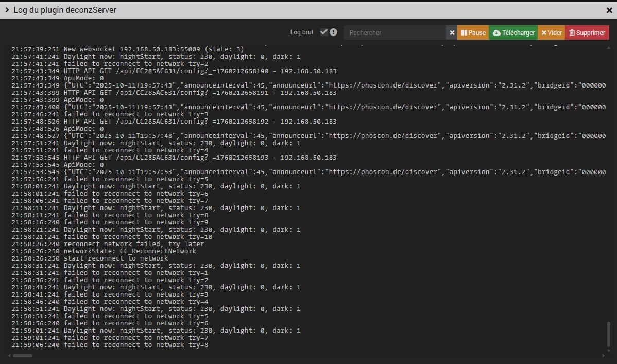Click the HTTP API GET config line ending 1760212658190
The image size is (617, 364).
click(174, 71)
